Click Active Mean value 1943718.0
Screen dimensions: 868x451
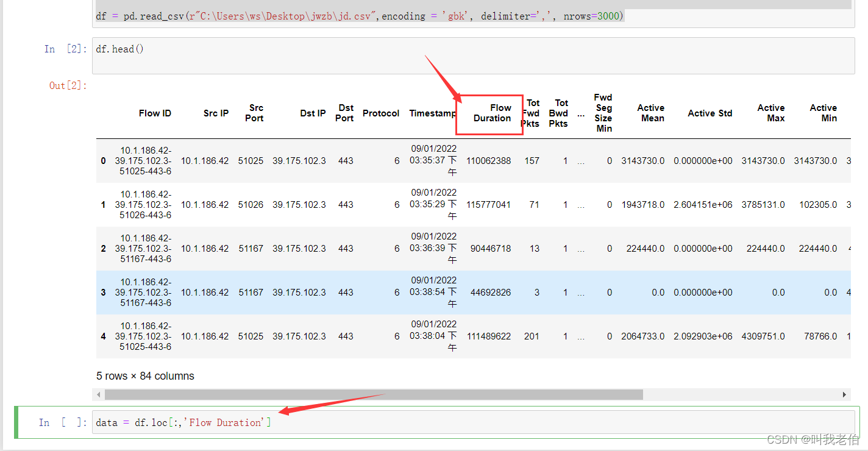click(643, 205)
